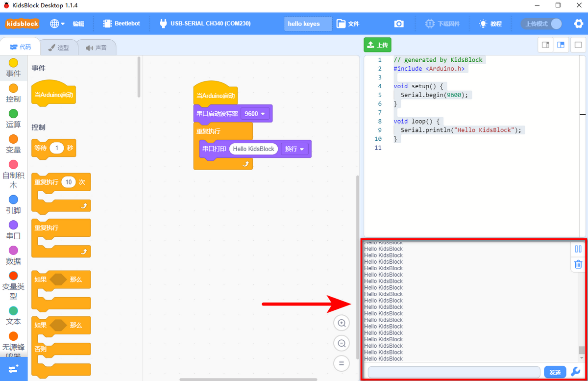This screenshot has width=588, height=381.
Task: Click code line void loop() {
Action: [418, 121]
